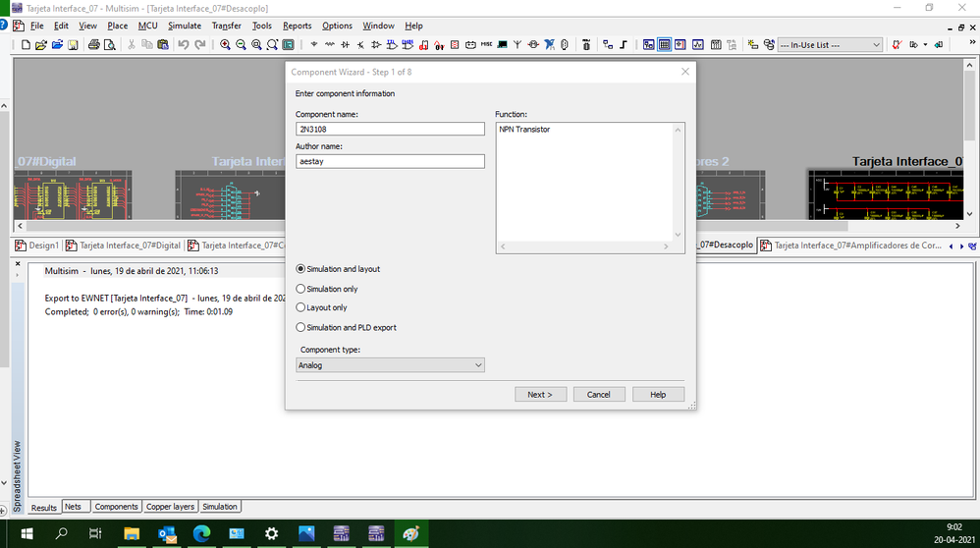Viewport: 980px width, 548px height.
Task: Select Simulation and PLD export option
Action: click(347, 327)
